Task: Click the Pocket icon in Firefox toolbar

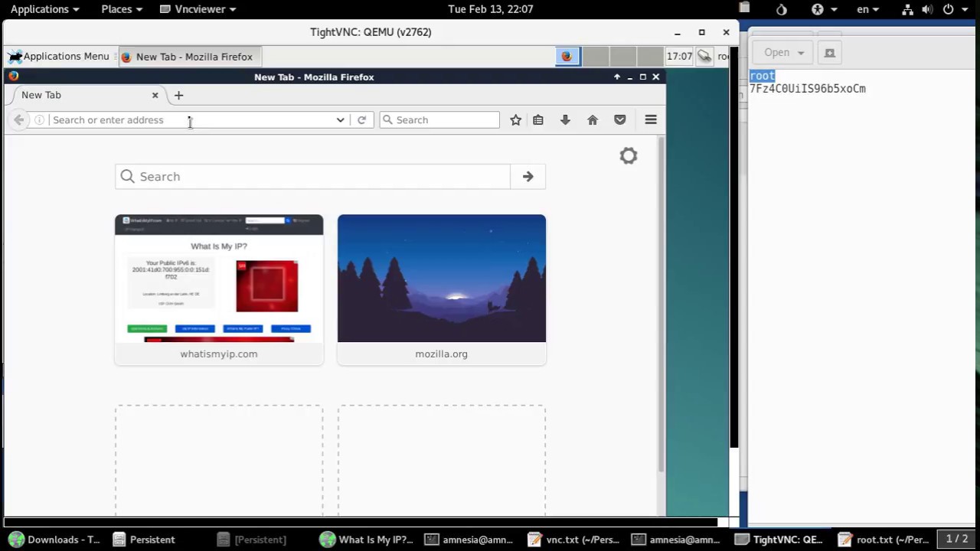Action: coord(620,120)
